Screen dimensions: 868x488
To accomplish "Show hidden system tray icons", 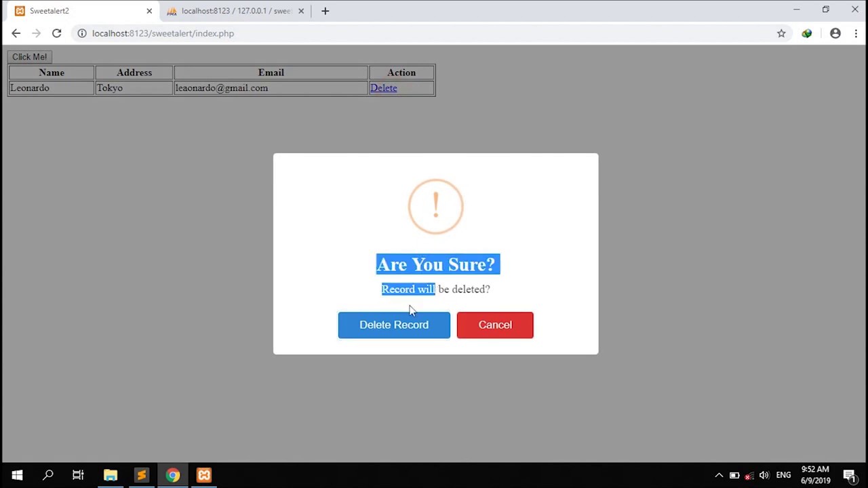I will click(719, 475).
